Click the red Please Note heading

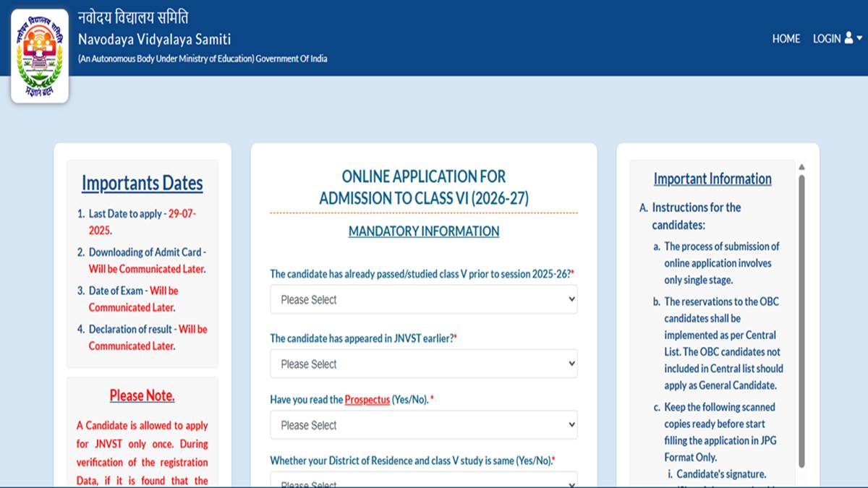coord(142,395)
